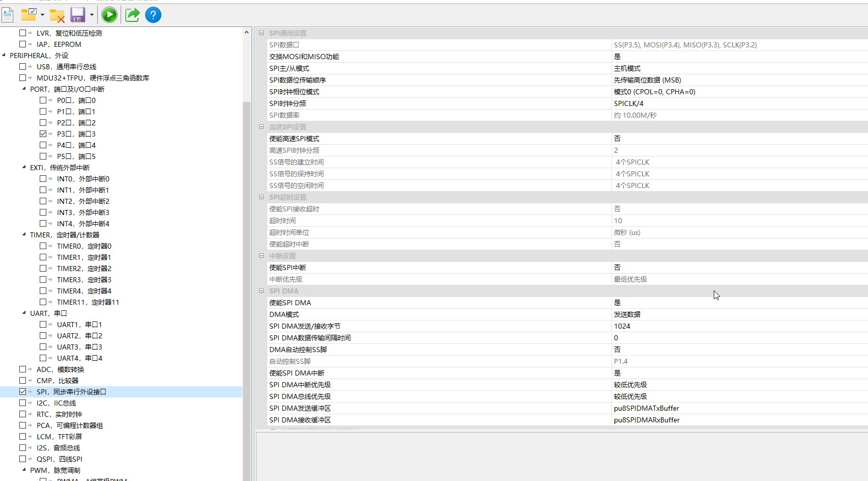868x481 pixels.
Task: Collapse the SPI DMA section box icon
Action: click(262, 291)
